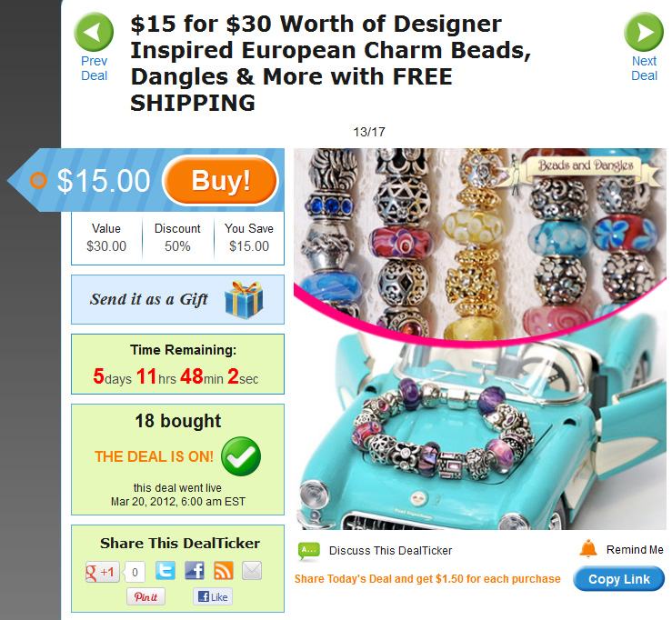Screen dimensions: 672x620
Task: Click the green Prev Deal arrow icon
Action: (94, 32)
